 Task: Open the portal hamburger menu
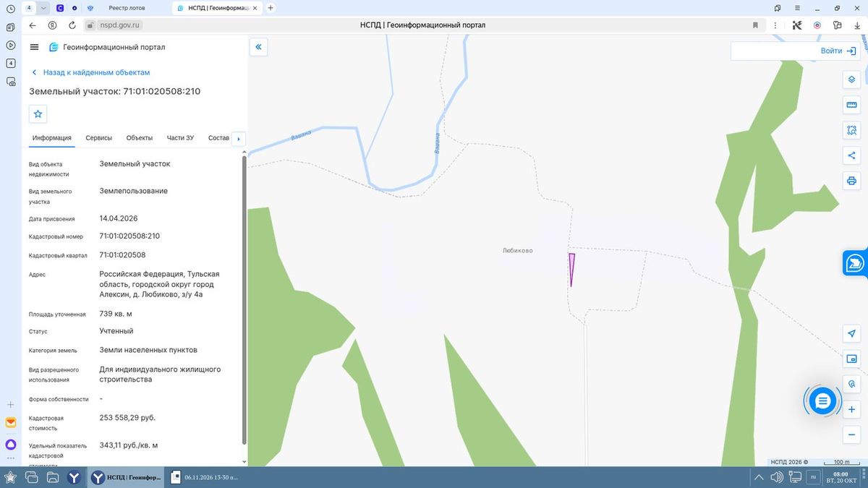[34, 47]
